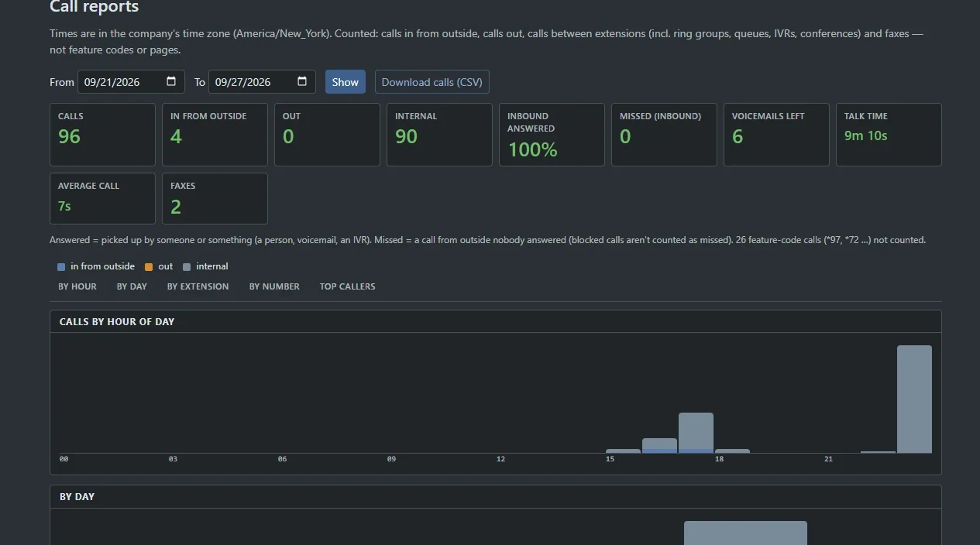Select the AVERAGE CALL 7s card
Viewport: 980px width, 545px height.
(102, 198)
